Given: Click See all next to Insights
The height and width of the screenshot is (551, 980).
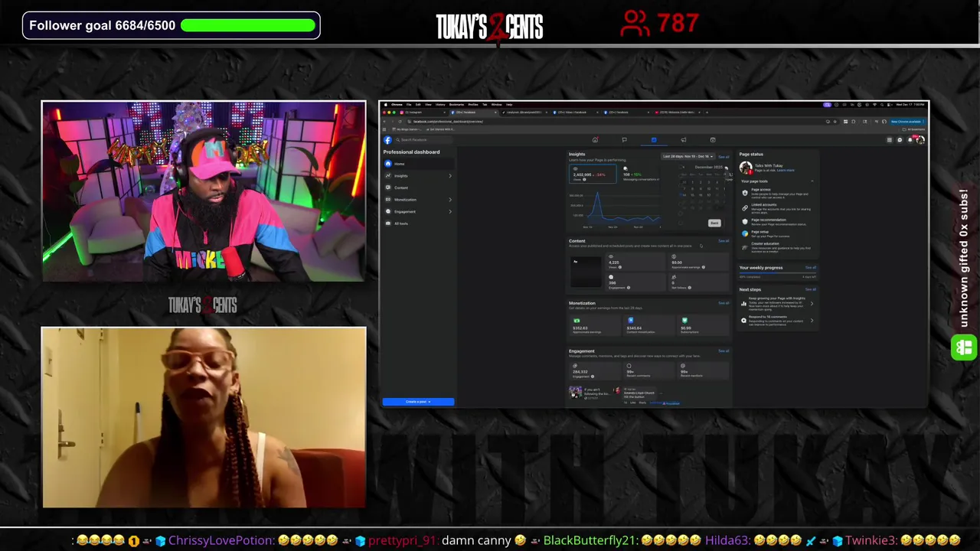Looking at the screenshot, I should click(x=724, y=157).
